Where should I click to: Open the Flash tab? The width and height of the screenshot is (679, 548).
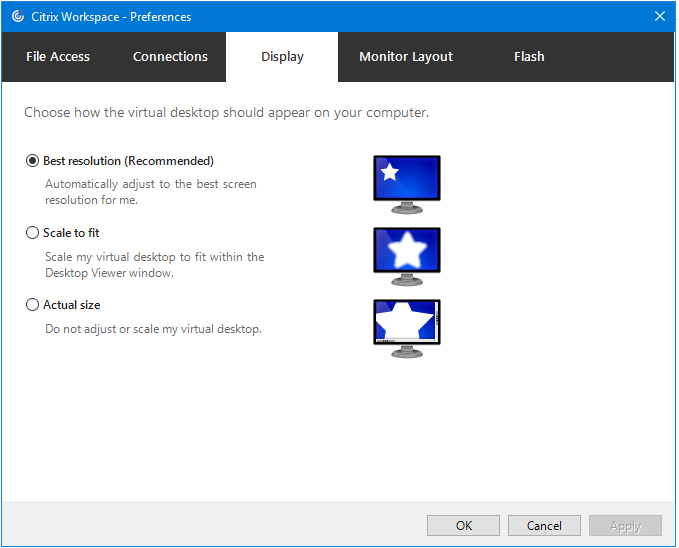(530, 57)
